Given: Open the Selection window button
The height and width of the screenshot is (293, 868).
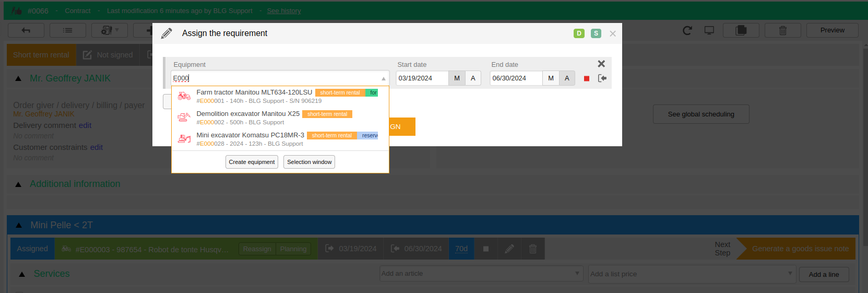Looking at the screenshot, I should (309, 162).
